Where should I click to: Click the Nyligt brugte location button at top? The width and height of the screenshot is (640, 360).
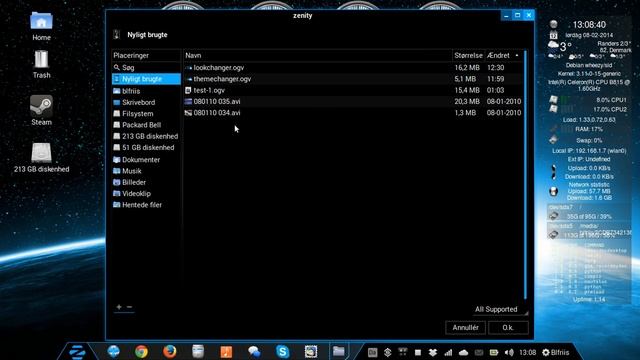point(147,35)
